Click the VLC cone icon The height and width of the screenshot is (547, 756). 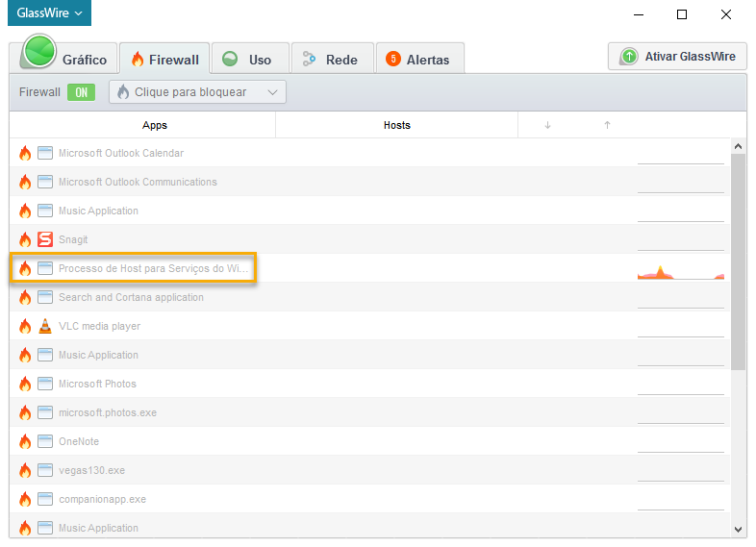pyautogui.click(x=45, y=326)
